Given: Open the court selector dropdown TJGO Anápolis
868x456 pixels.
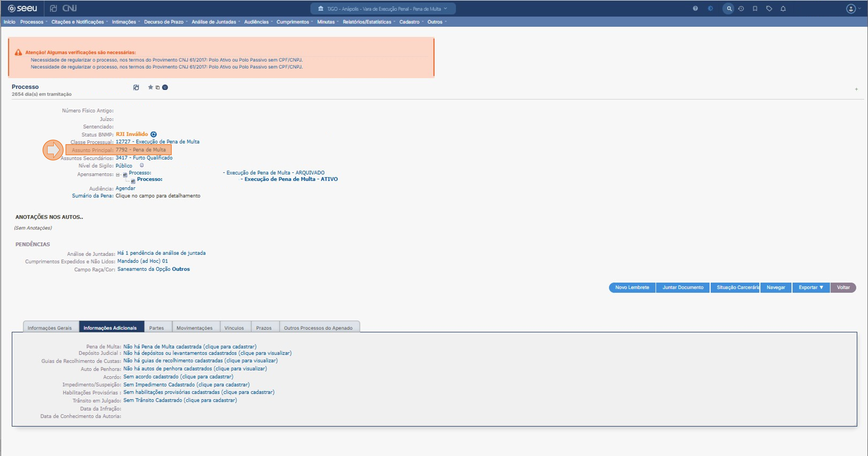Looking at the screenshot, I should point(383,9).
